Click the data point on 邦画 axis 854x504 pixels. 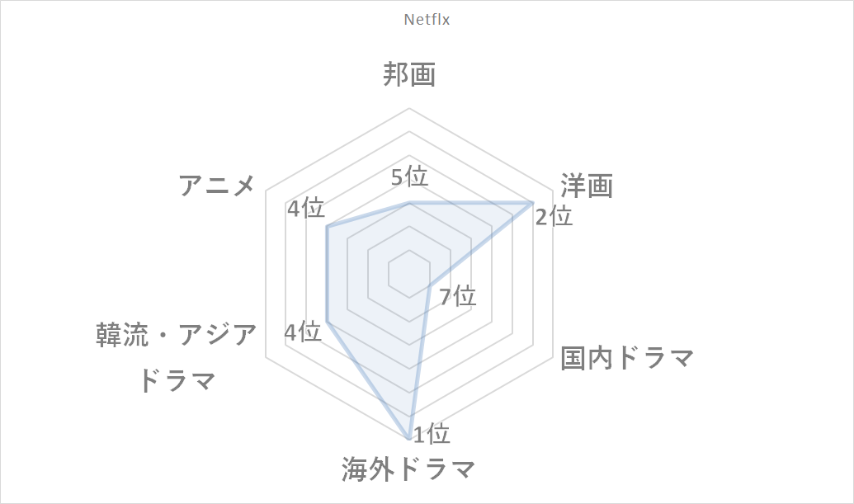point(409,203)
